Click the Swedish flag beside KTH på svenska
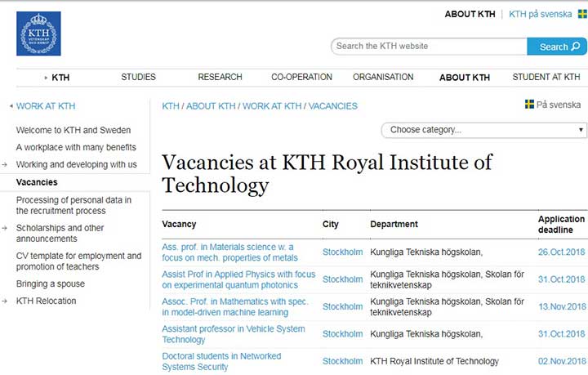The image size is (588, 375). click(x=583, y=14)
